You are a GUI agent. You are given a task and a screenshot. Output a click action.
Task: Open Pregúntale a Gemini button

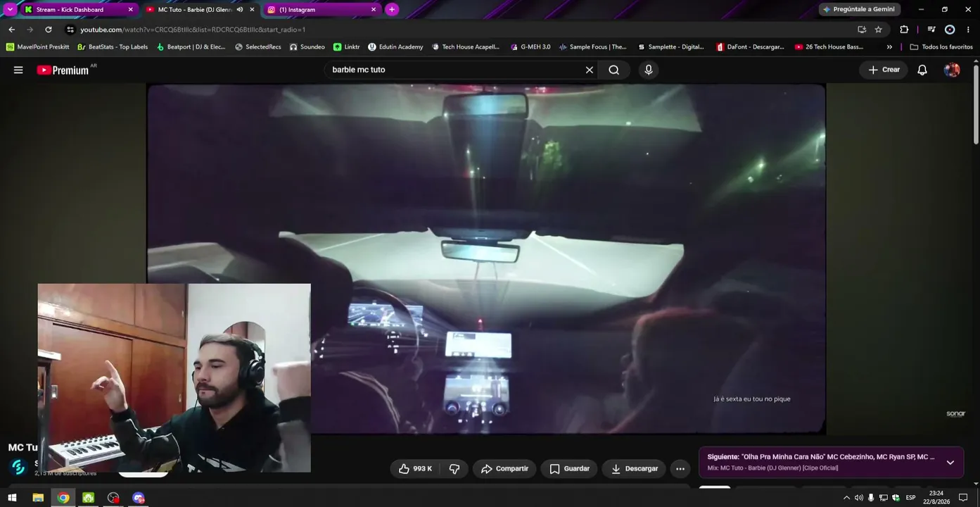click(x=859, y=10)
